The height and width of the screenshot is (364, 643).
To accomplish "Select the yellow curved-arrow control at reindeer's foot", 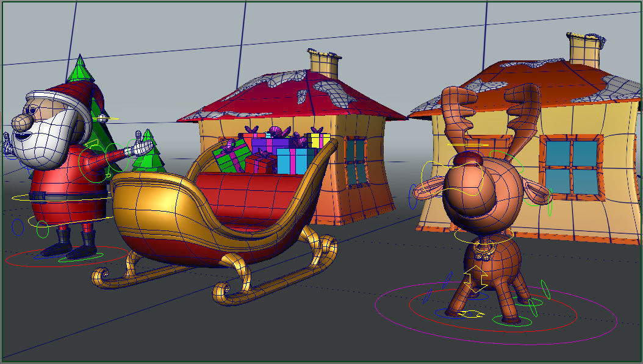I will [x=472, y=314].
